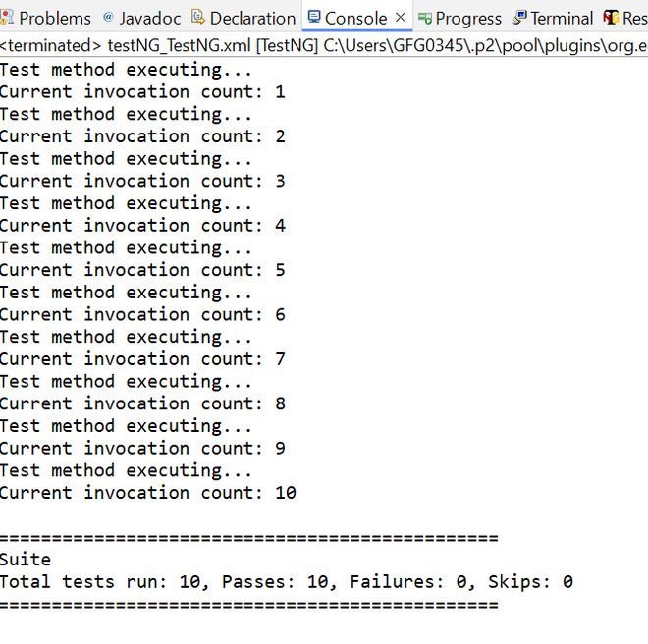Click the last 'Test method executing...' line

(x=126, y=470)
